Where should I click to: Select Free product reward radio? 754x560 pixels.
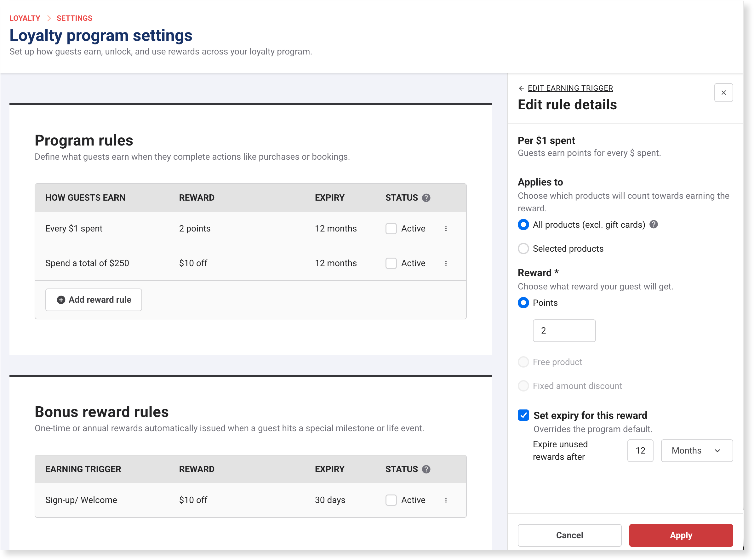[523, 363]
